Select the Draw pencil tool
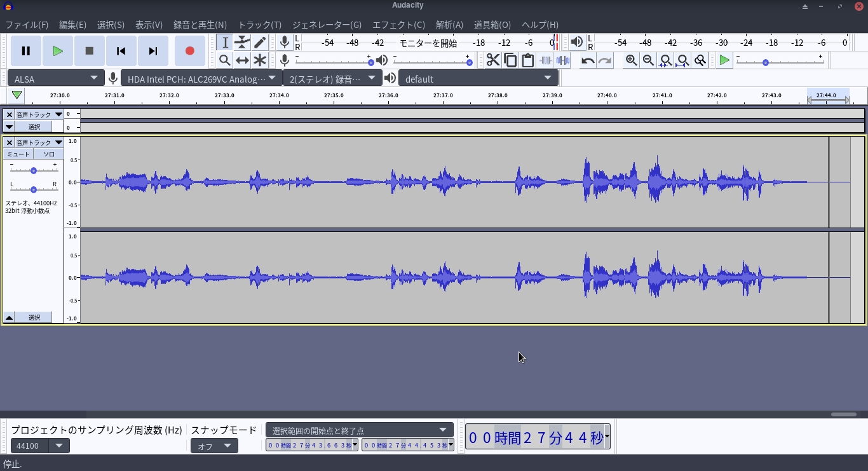The image size is (868, 471). coord(260,43)
